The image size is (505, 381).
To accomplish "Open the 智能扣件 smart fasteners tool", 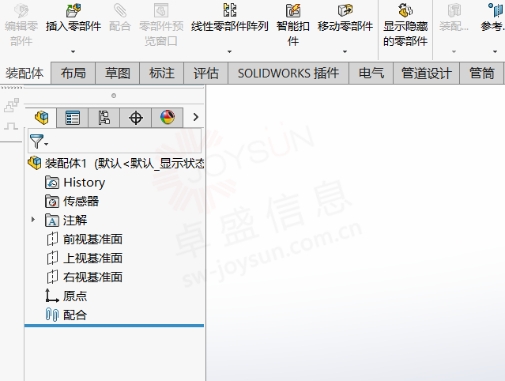I will [x=293, y=10].
